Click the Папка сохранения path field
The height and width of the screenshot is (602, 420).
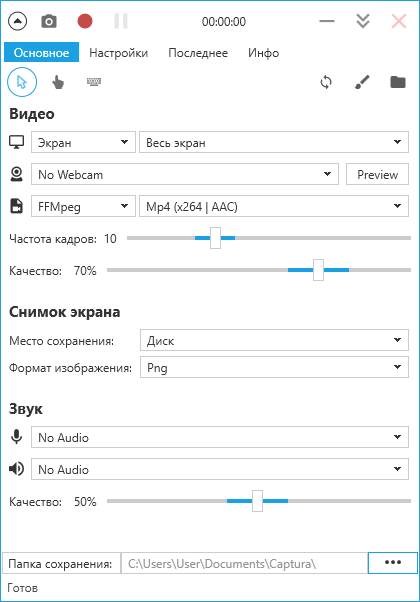coord(245,563)
